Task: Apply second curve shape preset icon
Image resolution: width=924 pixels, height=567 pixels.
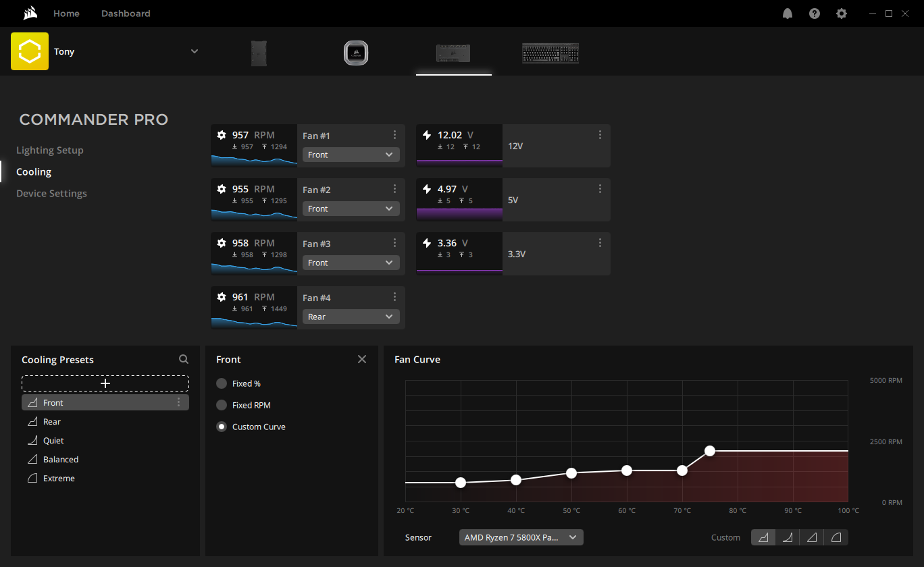Action: pyautogui.click(x=788, y=537)
